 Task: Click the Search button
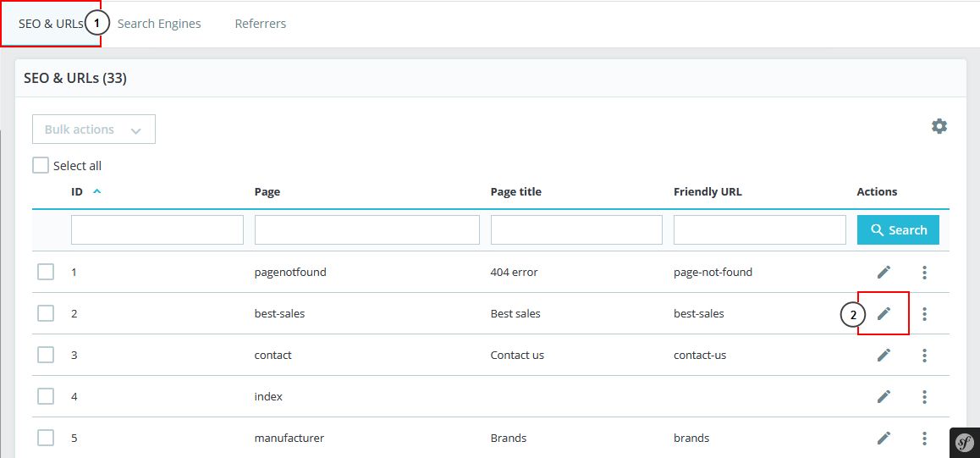tap(898, 229)
